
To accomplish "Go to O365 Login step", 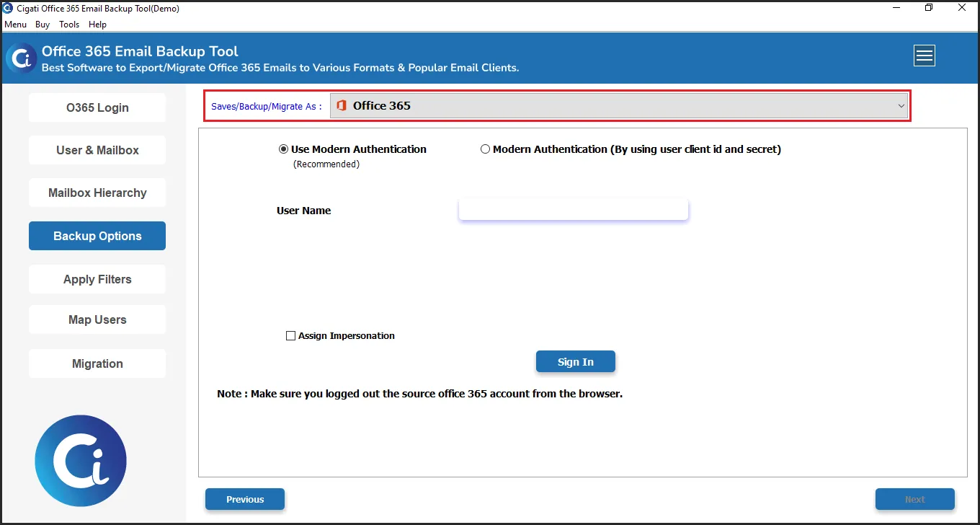I will click(97, 107).
